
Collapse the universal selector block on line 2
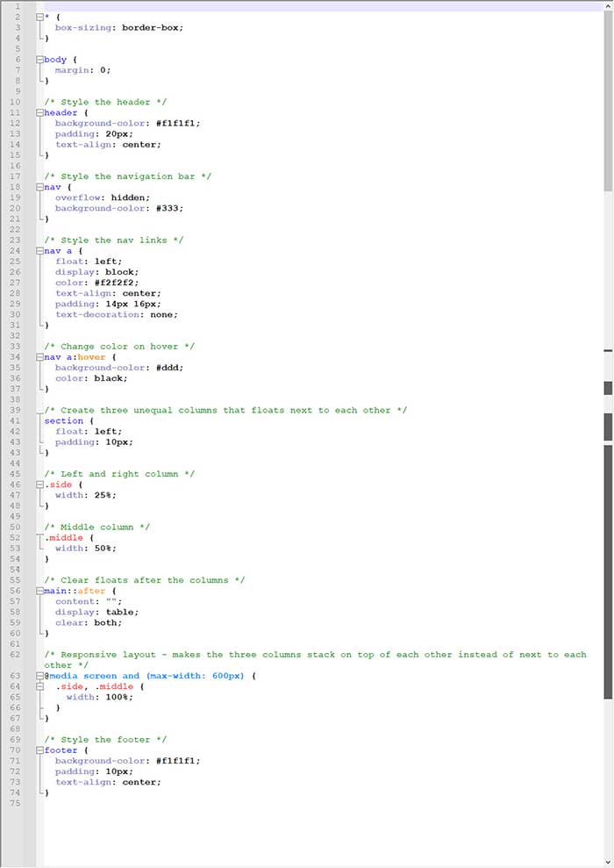pos(39,18)
